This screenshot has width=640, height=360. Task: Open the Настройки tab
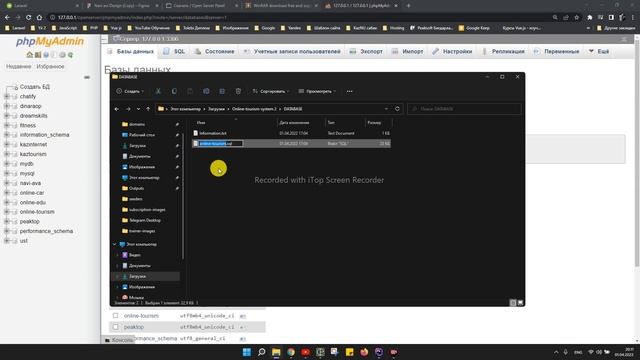(452, 51)
